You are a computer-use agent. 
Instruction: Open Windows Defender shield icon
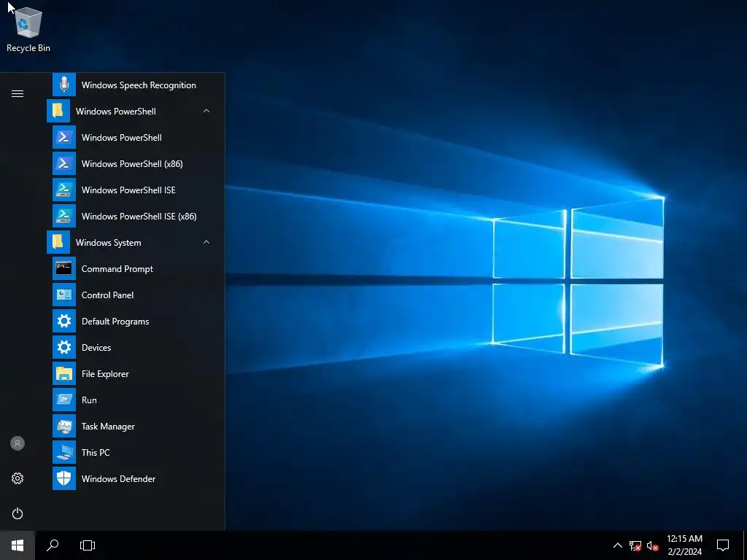click(x=64, y=478)
